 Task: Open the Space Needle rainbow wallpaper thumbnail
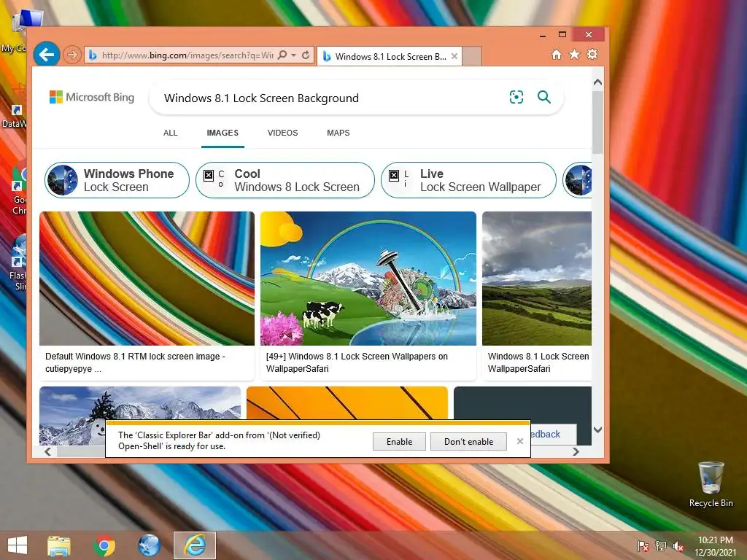click(368, 279)
